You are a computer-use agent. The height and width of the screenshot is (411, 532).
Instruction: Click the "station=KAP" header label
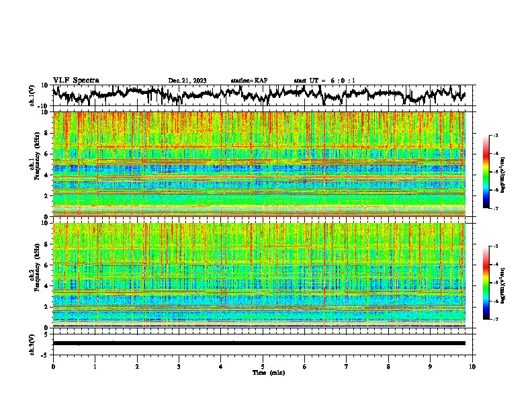249,81
